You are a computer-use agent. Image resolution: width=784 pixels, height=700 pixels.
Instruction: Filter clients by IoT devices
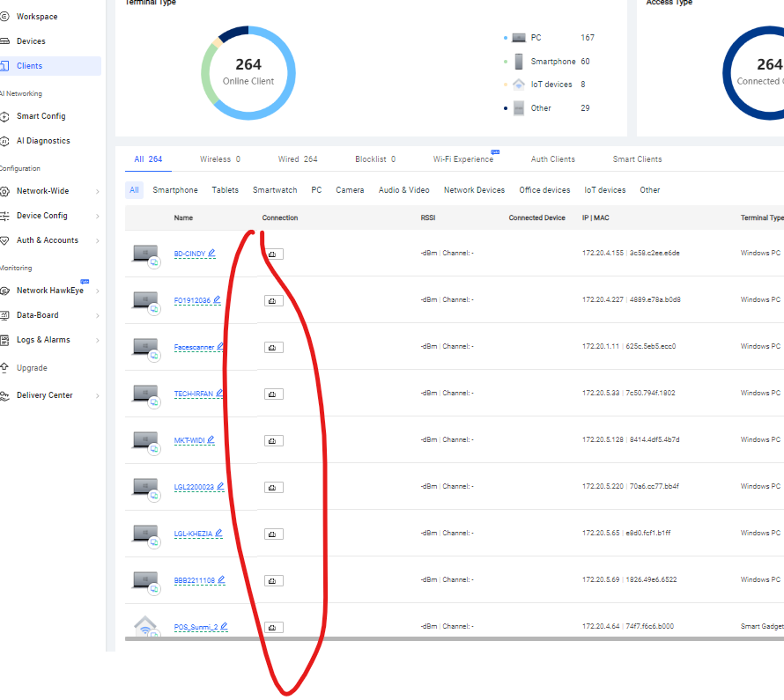604,190
